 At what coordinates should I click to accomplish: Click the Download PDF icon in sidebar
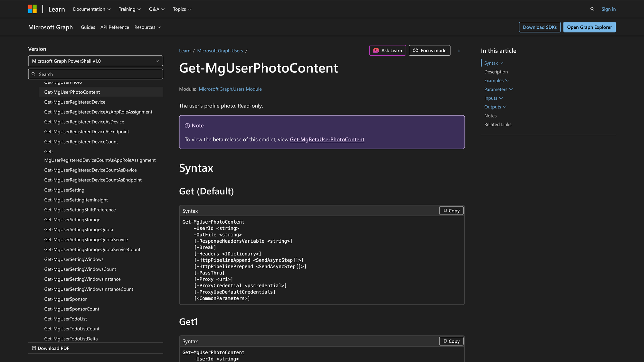(x=34, y=348)
